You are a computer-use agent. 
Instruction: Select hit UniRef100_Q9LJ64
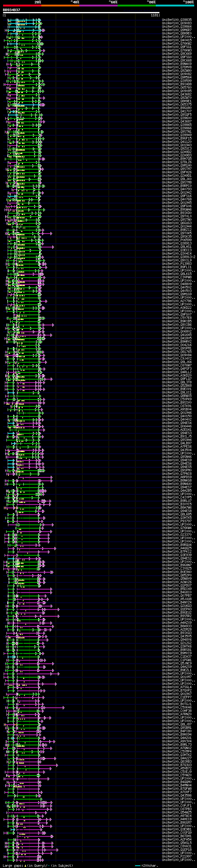(x=177, y=362)
